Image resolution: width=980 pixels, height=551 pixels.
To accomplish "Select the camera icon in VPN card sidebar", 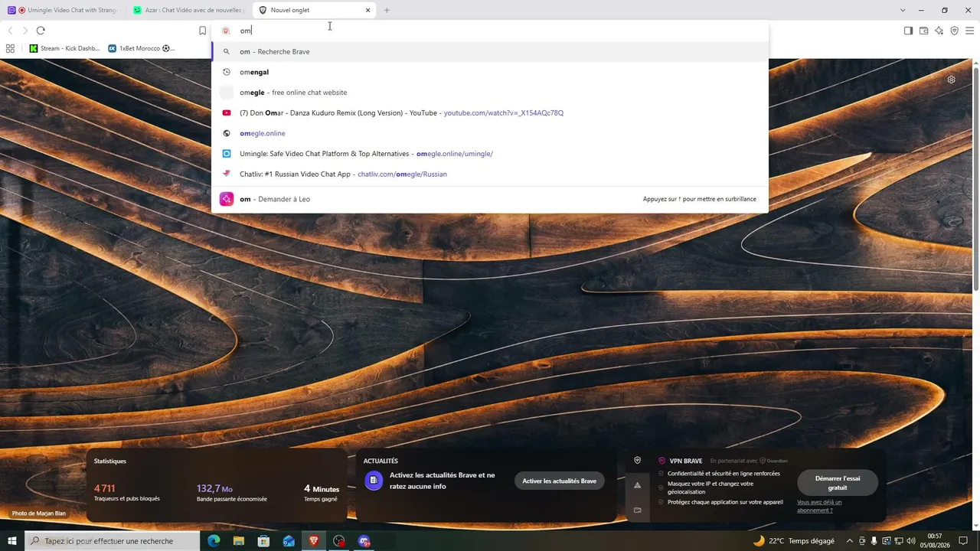I will 637,510.
